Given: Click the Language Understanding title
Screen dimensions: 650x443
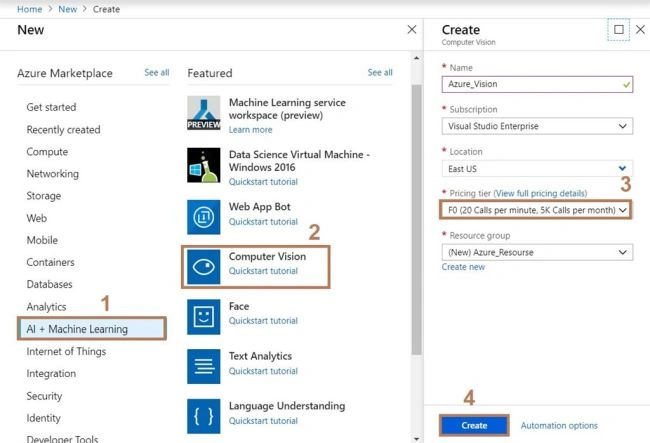Looking at the screenshot, I should [x=287, y=406].
